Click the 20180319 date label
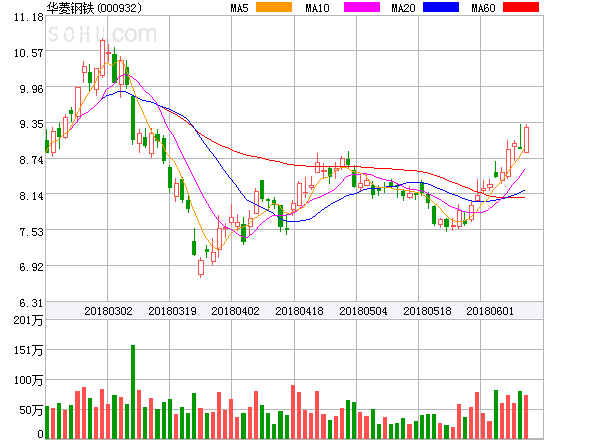The width and height of the screenshot is (600, 440). click(x=172, y=311)
